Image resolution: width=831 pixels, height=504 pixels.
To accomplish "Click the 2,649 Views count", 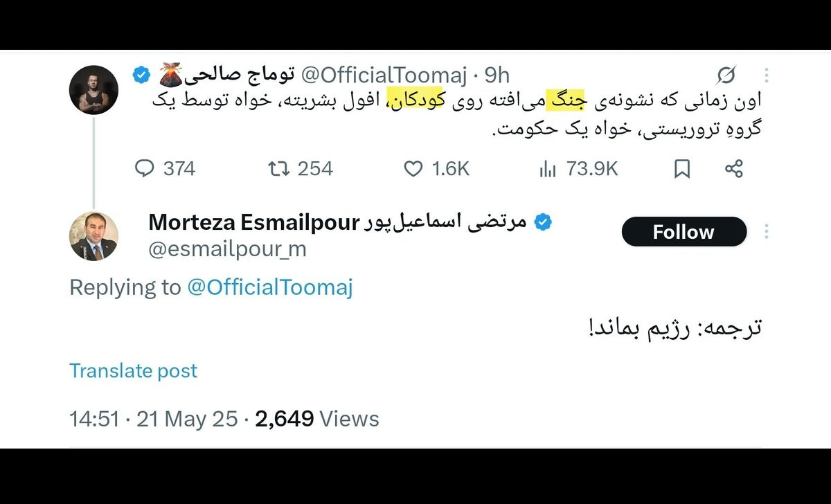I will (317, 418).
